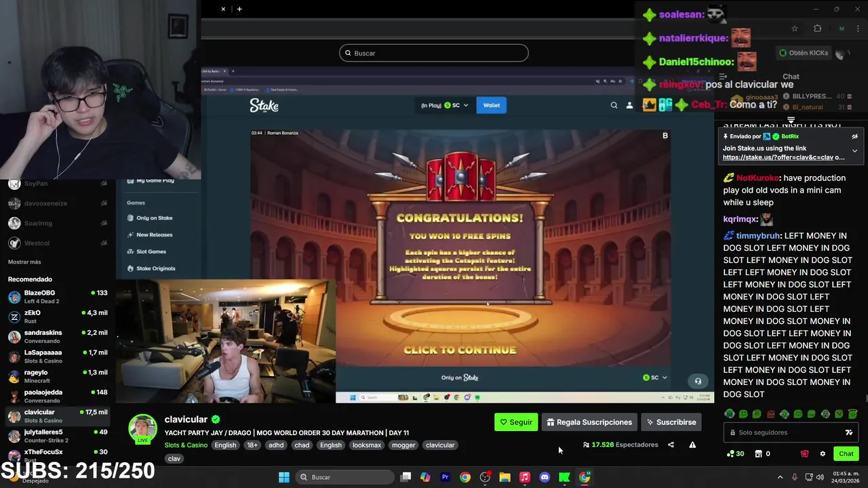Open chat settings gear icon
Screen dimensions: 868x488
coord(823,453)
